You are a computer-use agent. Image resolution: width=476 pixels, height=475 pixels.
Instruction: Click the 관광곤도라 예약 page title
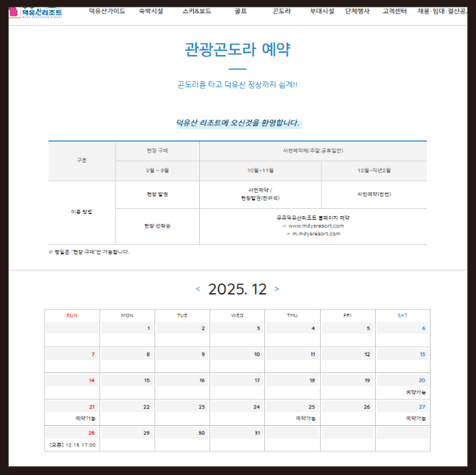tap(237, 49)
